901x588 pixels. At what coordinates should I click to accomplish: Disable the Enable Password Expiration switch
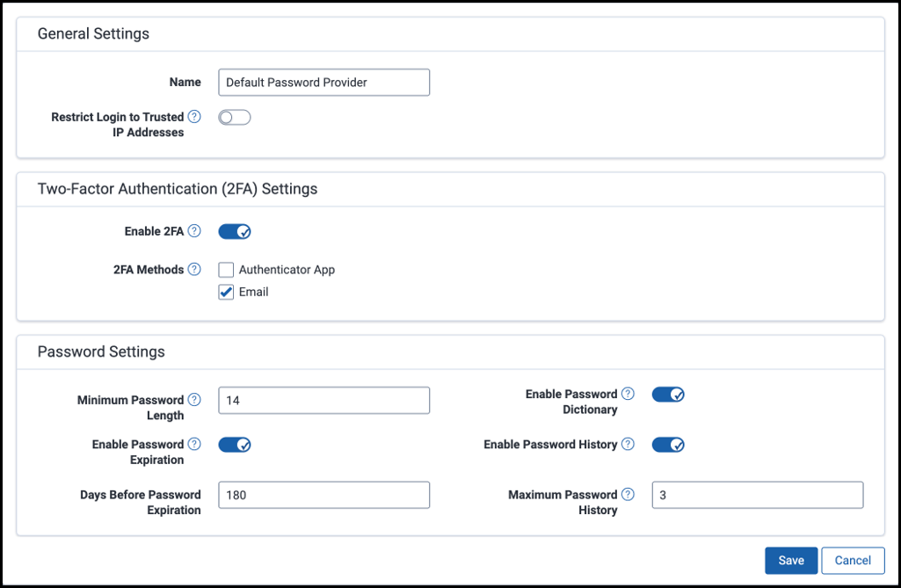(235, 445)
